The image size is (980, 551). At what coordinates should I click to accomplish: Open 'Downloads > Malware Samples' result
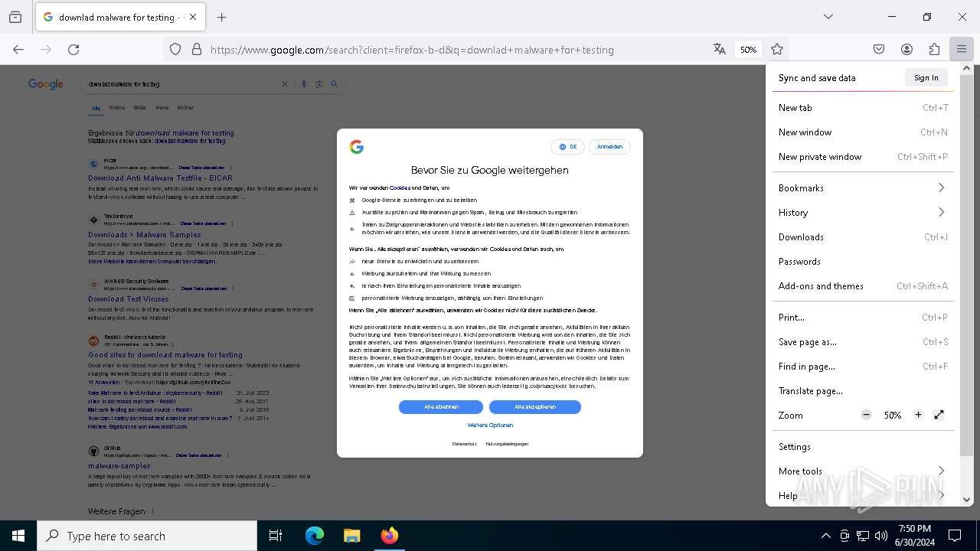coord(145,235)
